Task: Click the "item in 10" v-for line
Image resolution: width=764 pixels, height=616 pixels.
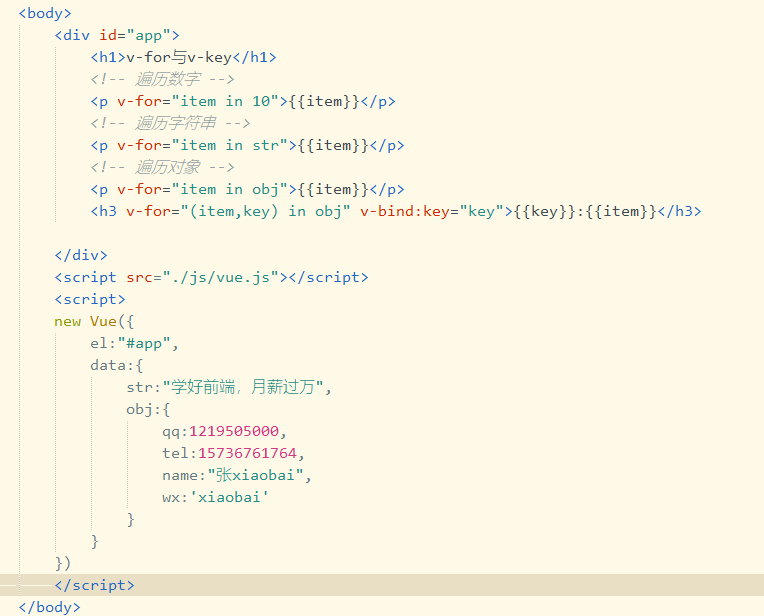Action: (243, 101)
